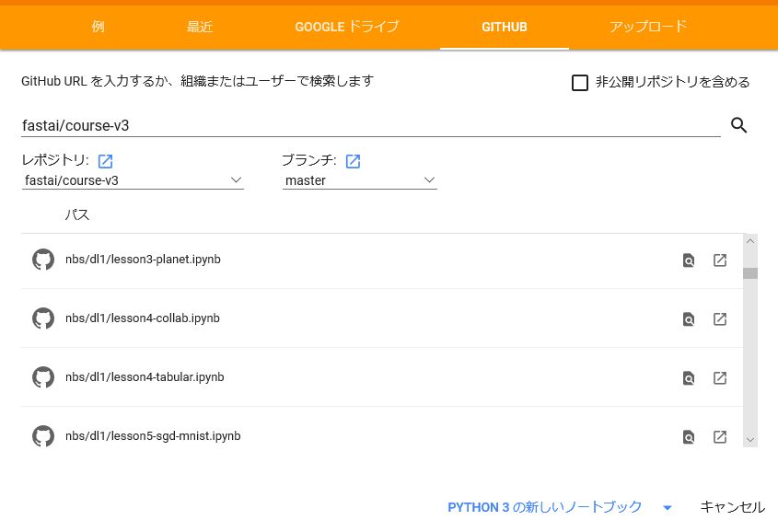The image size is (778, 532).
Task: Switch to the GOOGLE ドライブ tab
Action: point(347,27)
